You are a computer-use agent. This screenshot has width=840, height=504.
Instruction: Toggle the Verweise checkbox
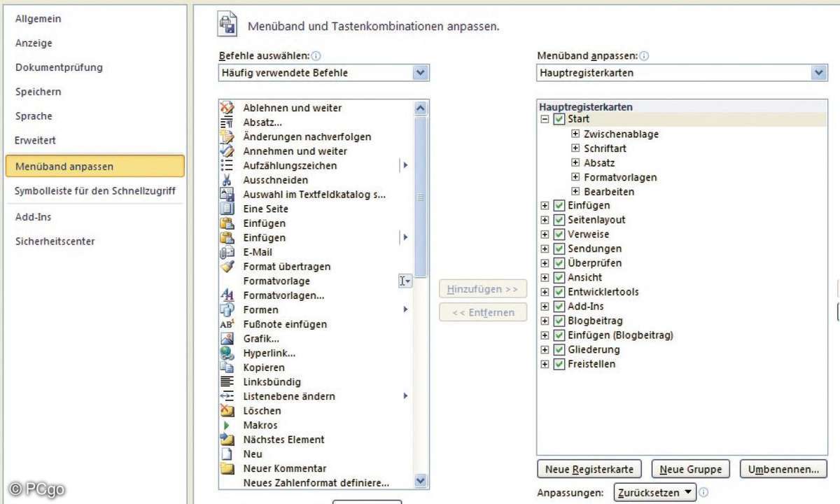[x=559, y=234]
